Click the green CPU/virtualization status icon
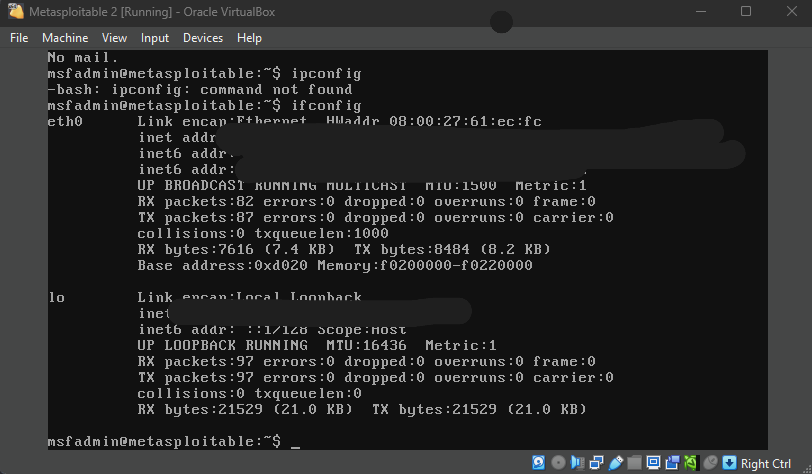This screenshot has height=474, width=812. coord(691,463)
